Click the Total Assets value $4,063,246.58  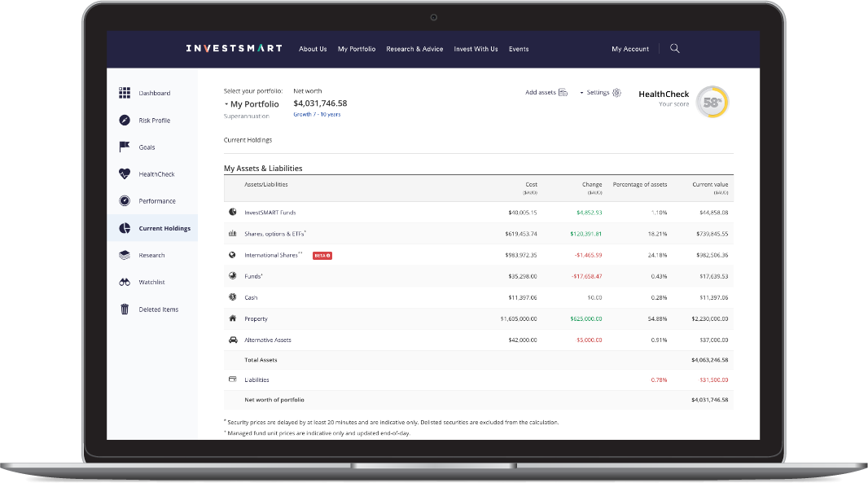click(x=710, y=360)
